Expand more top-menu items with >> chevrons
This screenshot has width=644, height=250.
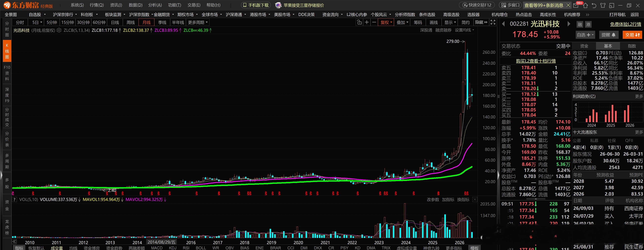tap(587, 14)
